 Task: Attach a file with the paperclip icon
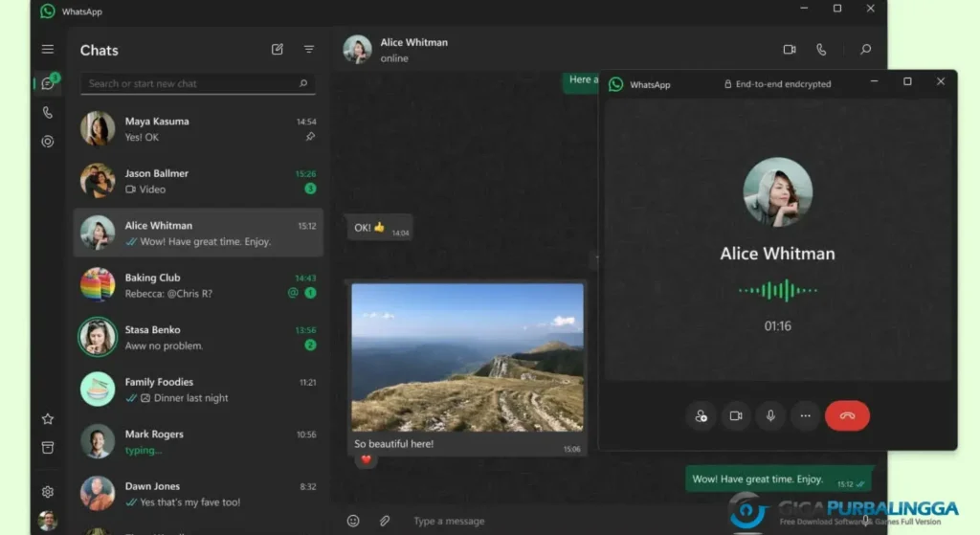(x=385, y=521)
